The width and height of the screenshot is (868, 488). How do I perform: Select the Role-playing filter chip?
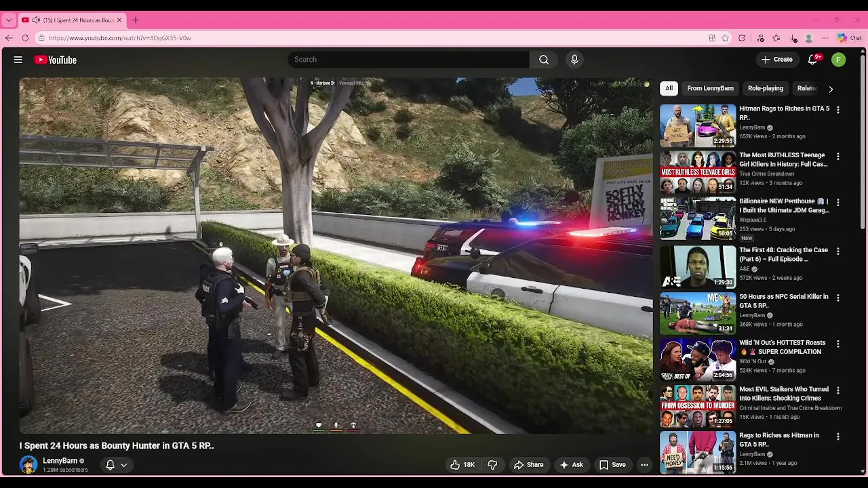point(766,88)
